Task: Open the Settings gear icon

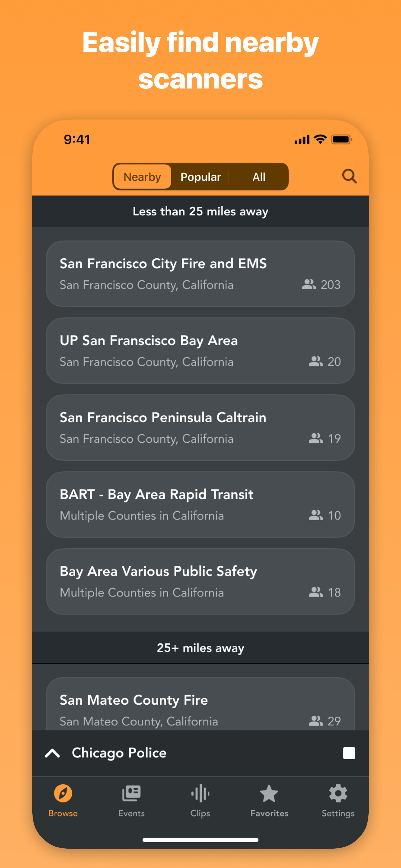Action: tap(338, 793)
